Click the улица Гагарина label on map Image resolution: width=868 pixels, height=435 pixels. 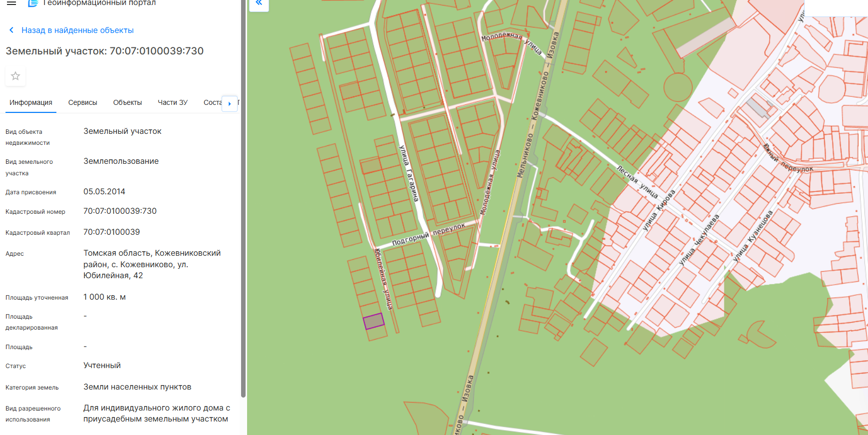(409, 173)
